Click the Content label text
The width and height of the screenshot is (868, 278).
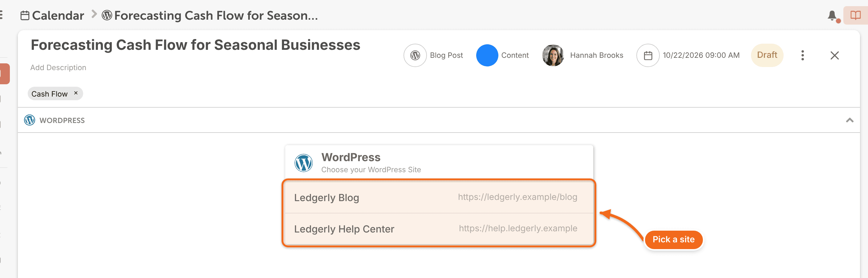coord(515,55)
